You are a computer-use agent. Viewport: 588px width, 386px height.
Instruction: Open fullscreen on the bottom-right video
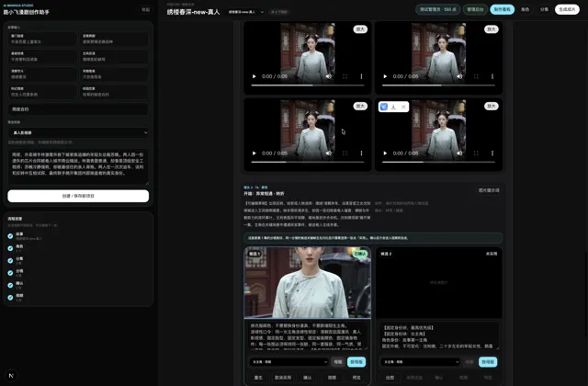[x=476, y=153]
